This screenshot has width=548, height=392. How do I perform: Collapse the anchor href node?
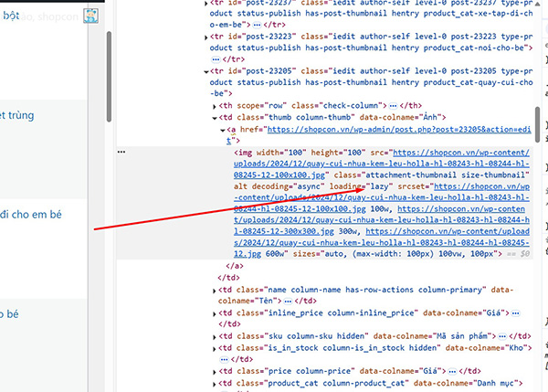click(223, 131)
